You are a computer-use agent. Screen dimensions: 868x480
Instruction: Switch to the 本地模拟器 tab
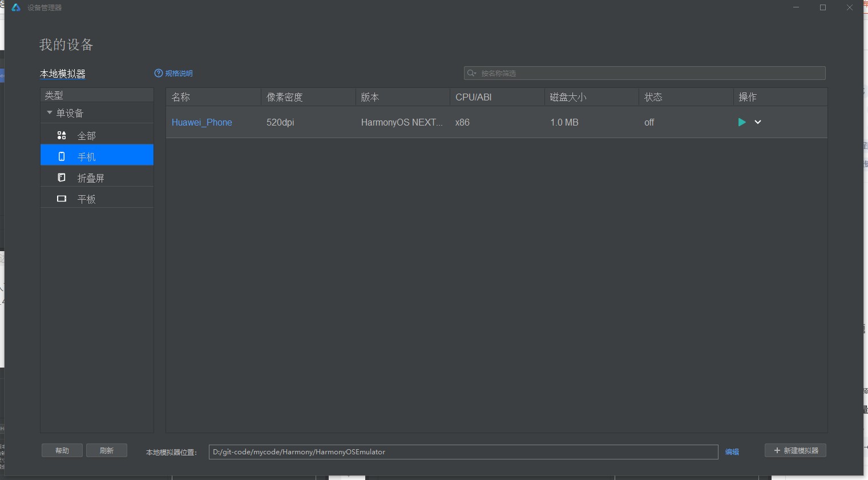[x=63, y=74]
